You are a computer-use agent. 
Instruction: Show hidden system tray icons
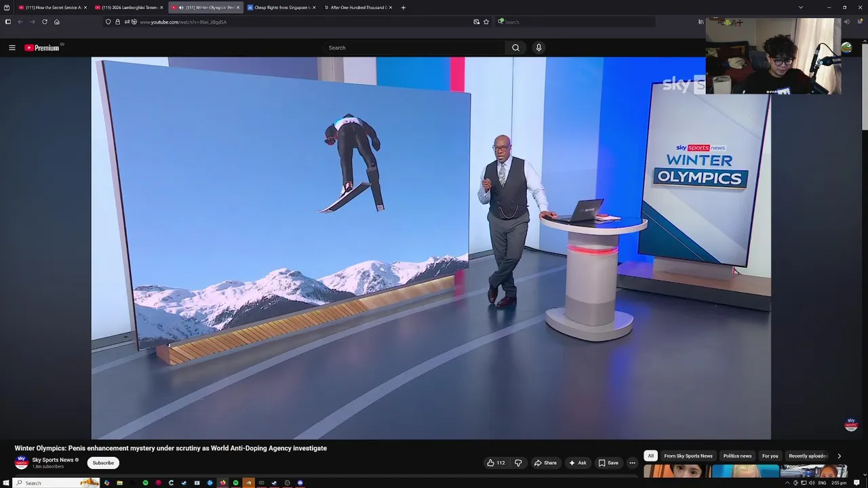click(x=787, y=483)
